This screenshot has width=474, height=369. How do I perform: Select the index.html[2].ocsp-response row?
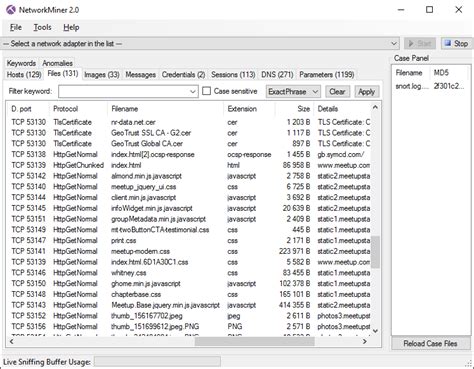(x=189, y=154)
